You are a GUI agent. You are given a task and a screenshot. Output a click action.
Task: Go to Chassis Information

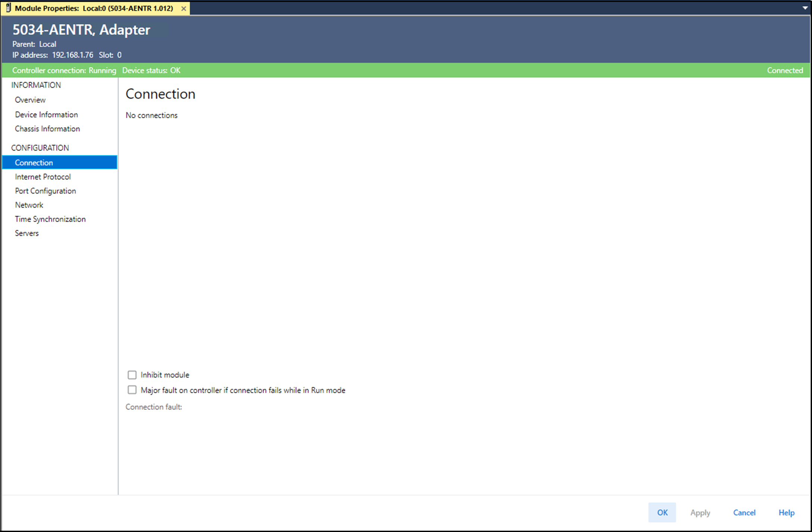tap(47, 129)
